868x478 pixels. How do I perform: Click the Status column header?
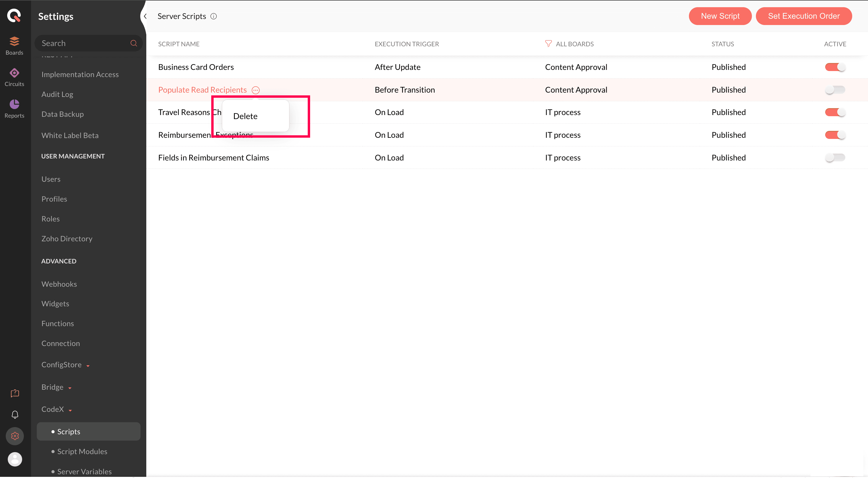click(723, 44)
